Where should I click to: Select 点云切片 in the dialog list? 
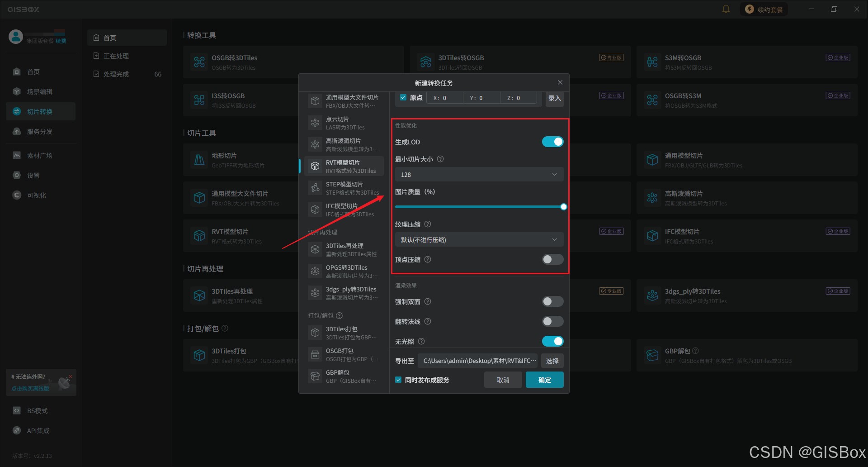click(344, 123)
